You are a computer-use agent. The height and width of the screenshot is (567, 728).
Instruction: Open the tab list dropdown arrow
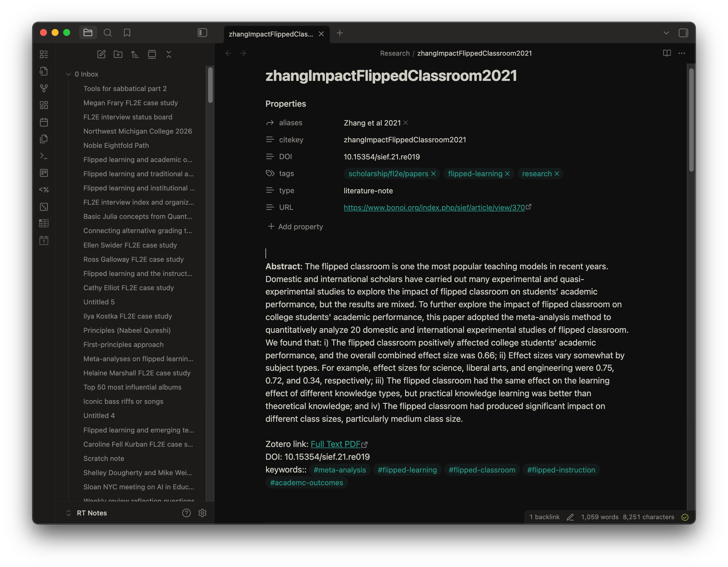[666, 33]
